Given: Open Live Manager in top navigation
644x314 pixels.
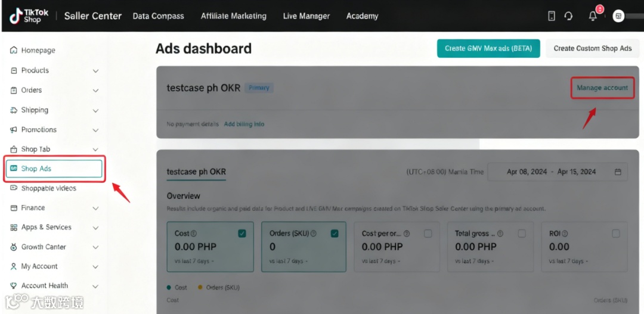Looking at the screenshot, I should coord(306,16).
